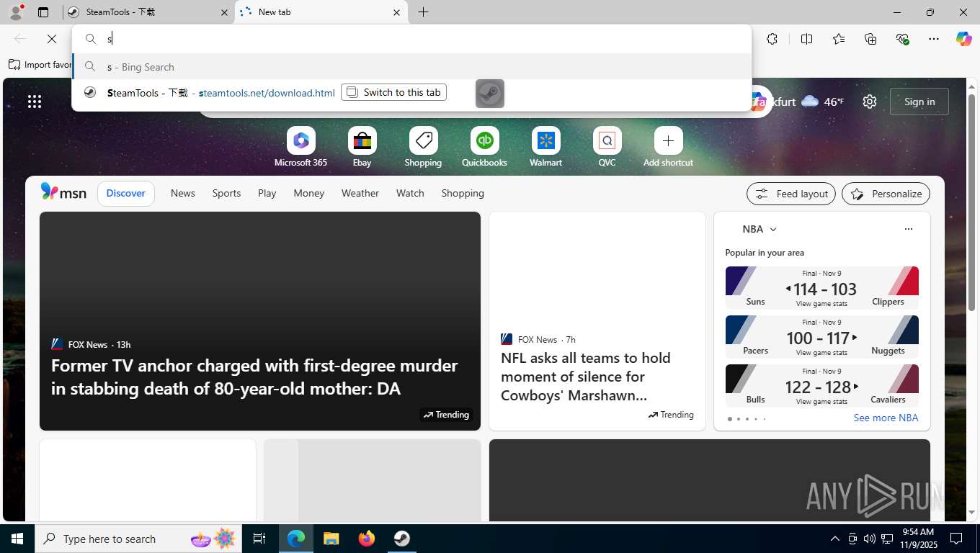Open the Edge profile icon
This screenshot has width=980, height=553.
coord(16,12)
